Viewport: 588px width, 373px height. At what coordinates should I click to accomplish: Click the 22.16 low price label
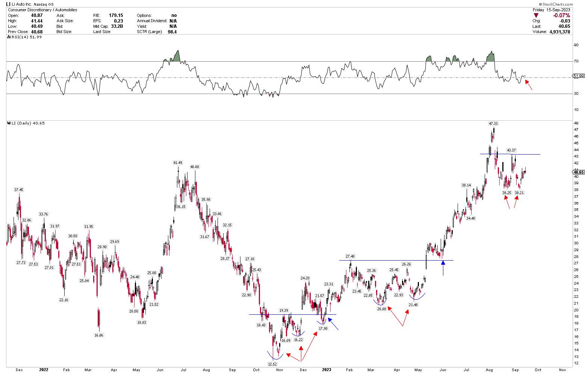coord(64,300)
